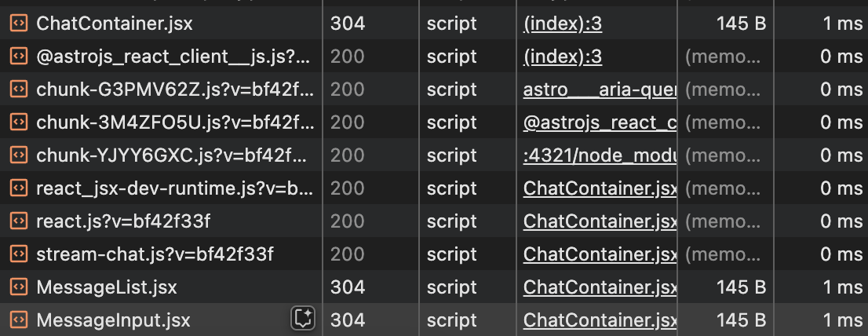Open ChatContainer.jsx initiator for react.js row

(x=600, y=221)
